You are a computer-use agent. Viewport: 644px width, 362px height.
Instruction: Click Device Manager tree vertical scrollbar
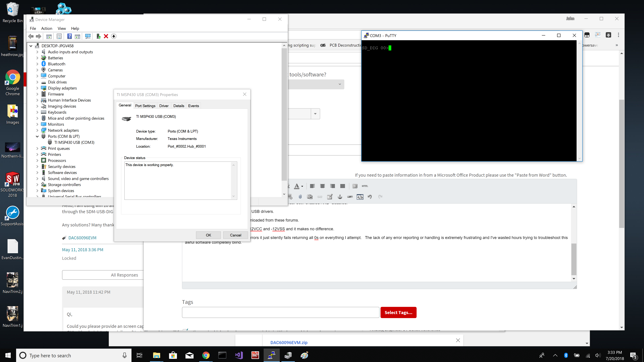coord(284,114)
